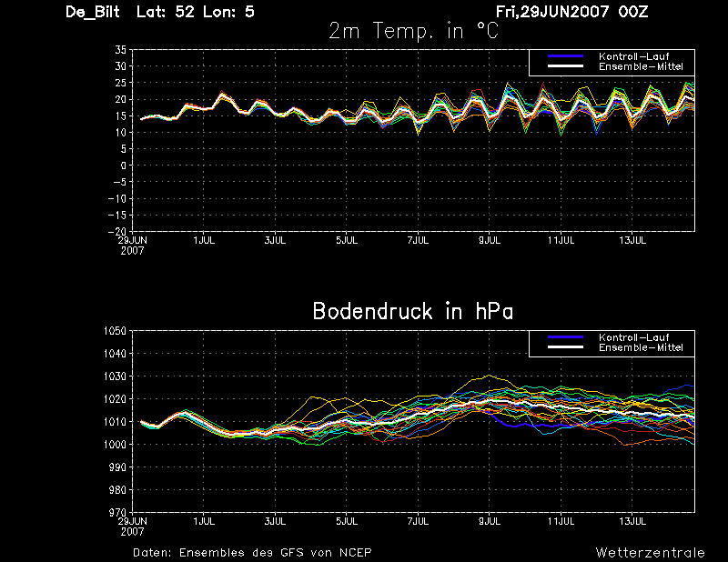
Task: Click the 1050 value on pressure axis
Action: point(115,331)
